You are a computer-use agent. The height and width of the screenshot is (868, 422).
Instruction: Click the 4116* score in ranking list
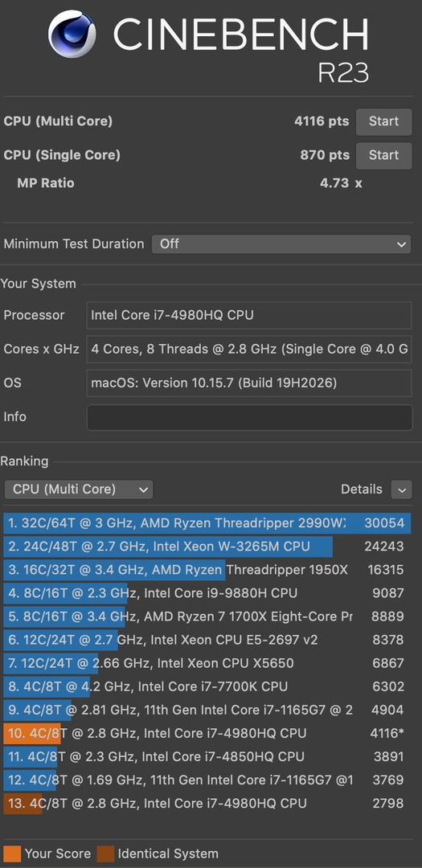387,733
